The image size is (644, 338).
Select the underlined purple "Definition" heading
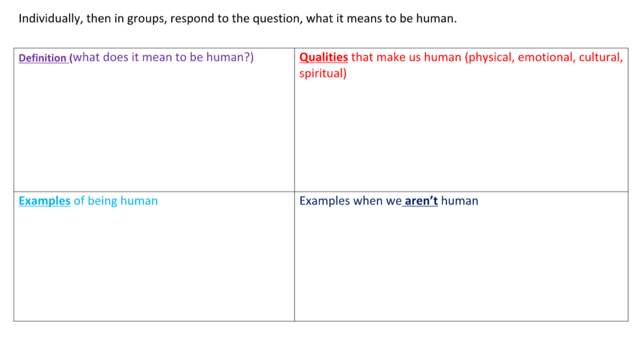(43, 58)
